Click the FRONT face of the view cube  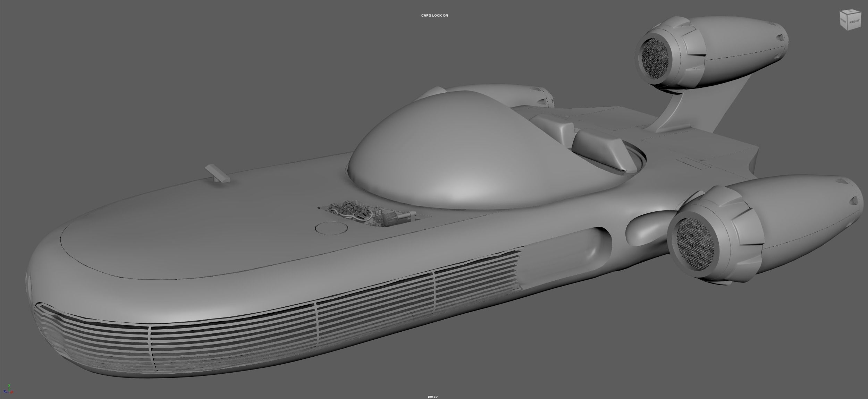(843, 21)
